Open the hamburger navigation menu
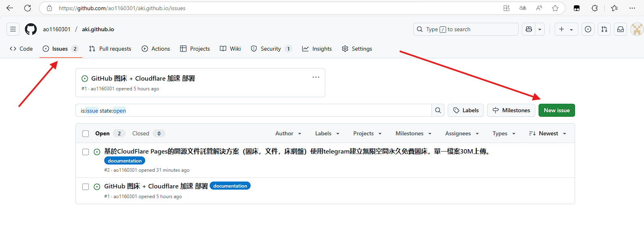This screenshot has height=250, width=644. tap(13, 29)
